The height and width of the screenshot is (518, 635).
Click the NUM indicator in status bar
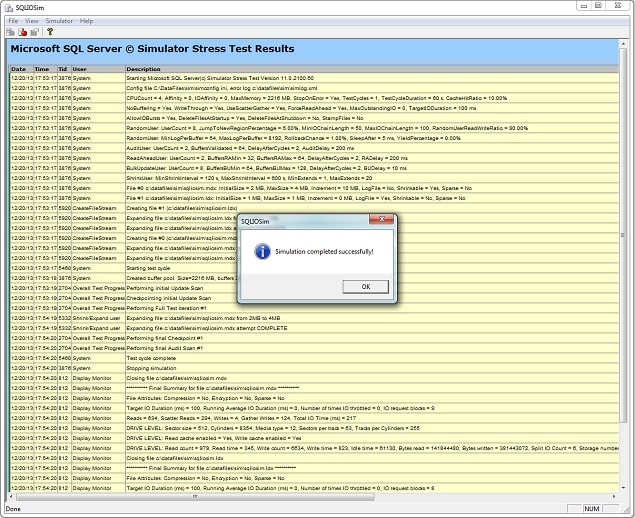pyautogui.click(x=592, y=509)
